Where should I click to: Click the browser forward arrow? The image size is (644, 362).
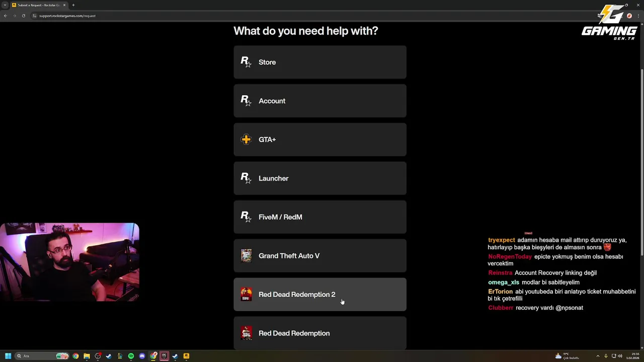point(14,16)
